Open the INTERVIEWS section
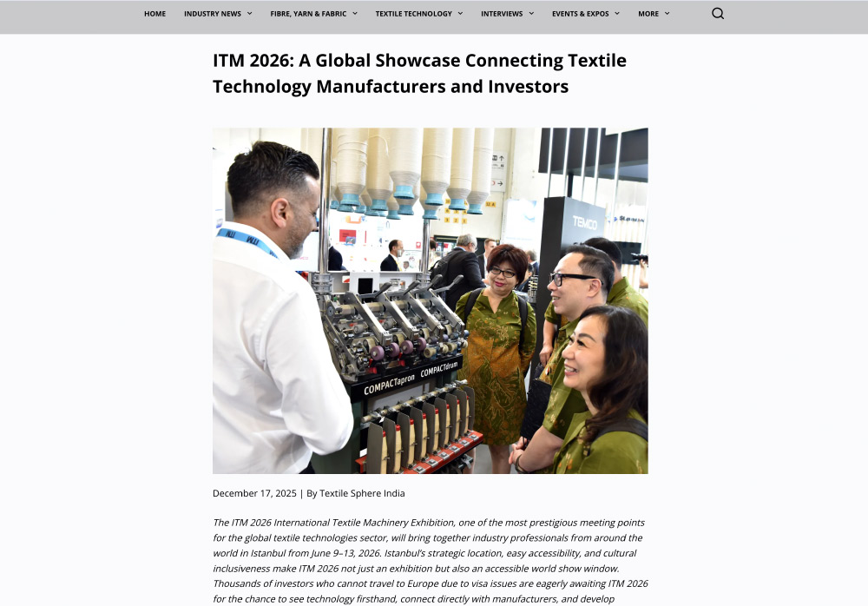The width and height of the screenshot is (868, 606). pyautogui.click(x=502, y=14)
